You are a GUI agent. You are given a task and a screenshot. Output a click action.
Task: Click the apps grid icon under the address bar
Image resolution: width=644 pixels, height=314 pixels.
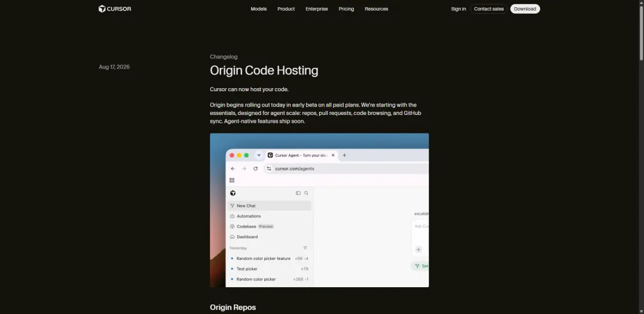[x=232, y=180]
